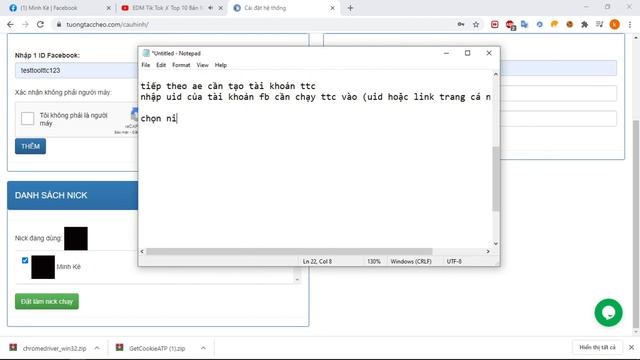Click the line 'tiếp theo ae cần tạo tài khoản ttc'
Screen dimensions: 640x360
pos(228,86)
